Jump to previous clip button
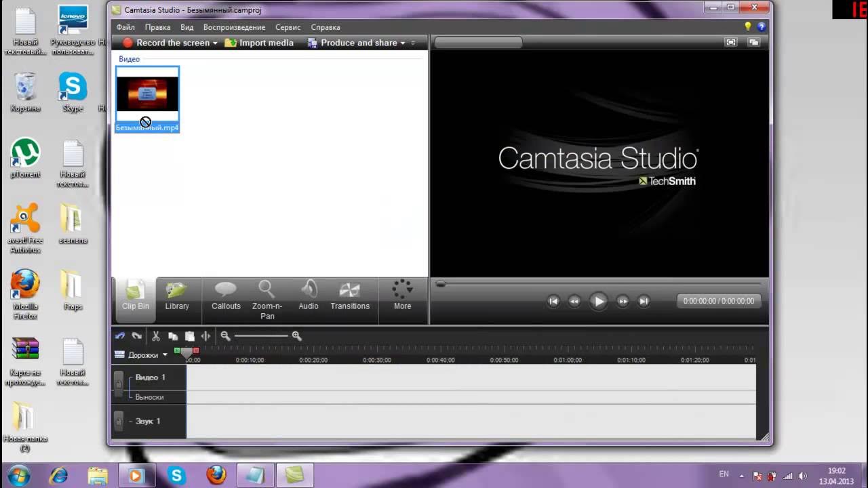This screenshot has width=868, height=488. click(x=553, y=301)
